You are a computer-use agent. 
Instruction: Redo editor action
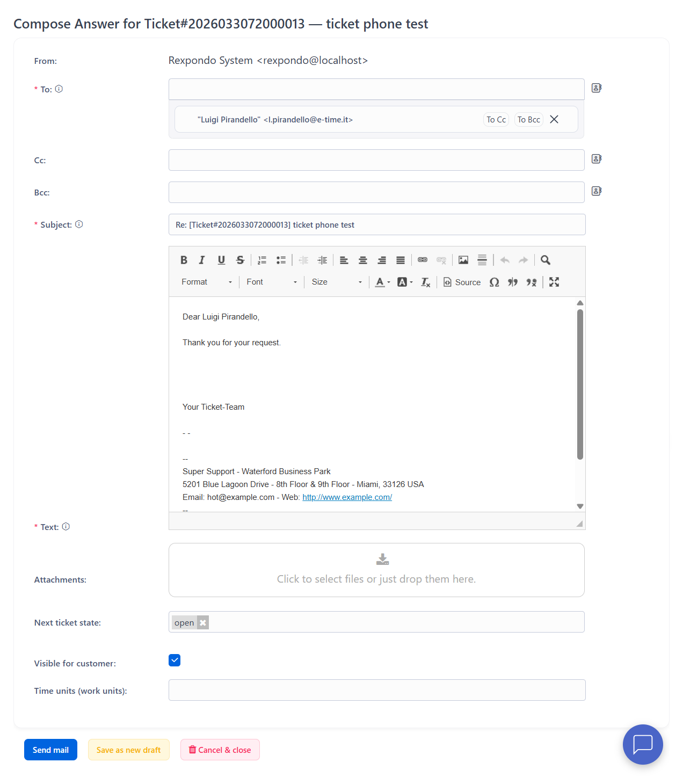[x=524, y=260]
